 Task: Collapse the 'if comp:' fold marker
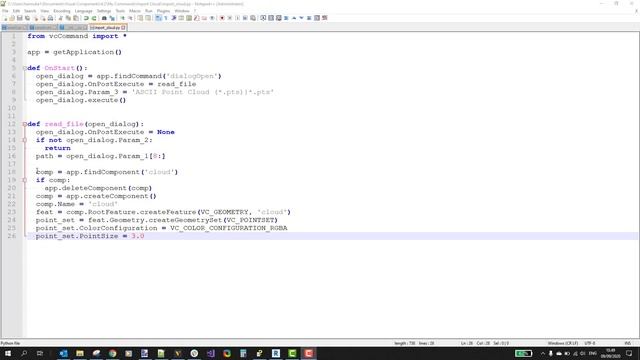[24, 180]
